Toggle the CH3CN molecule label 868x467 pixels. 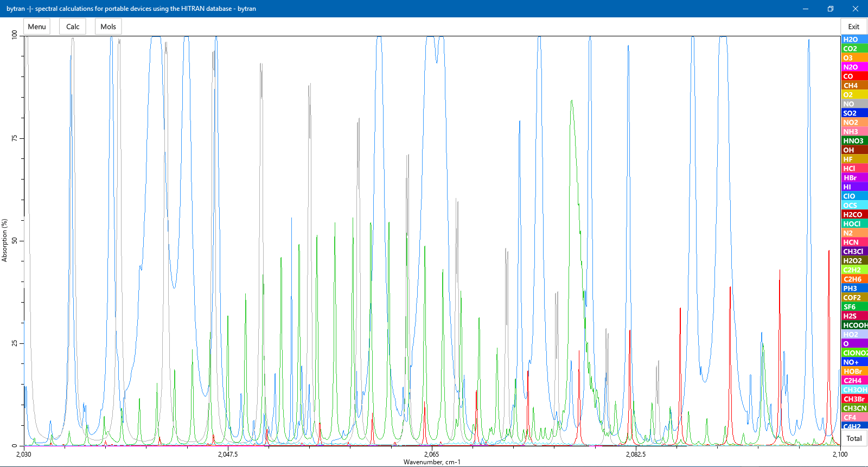[x=854, y=408]
